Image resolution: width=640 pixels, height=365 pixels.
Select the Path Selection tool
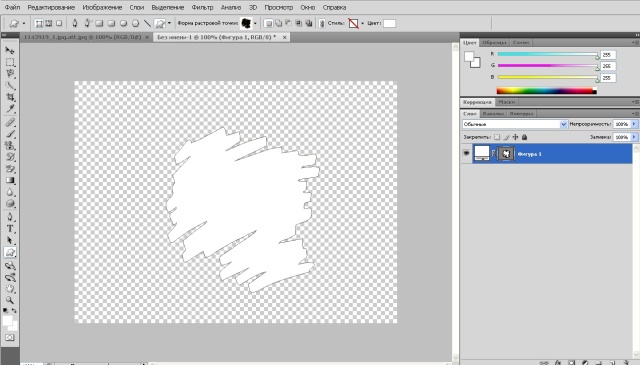point(10,240)
